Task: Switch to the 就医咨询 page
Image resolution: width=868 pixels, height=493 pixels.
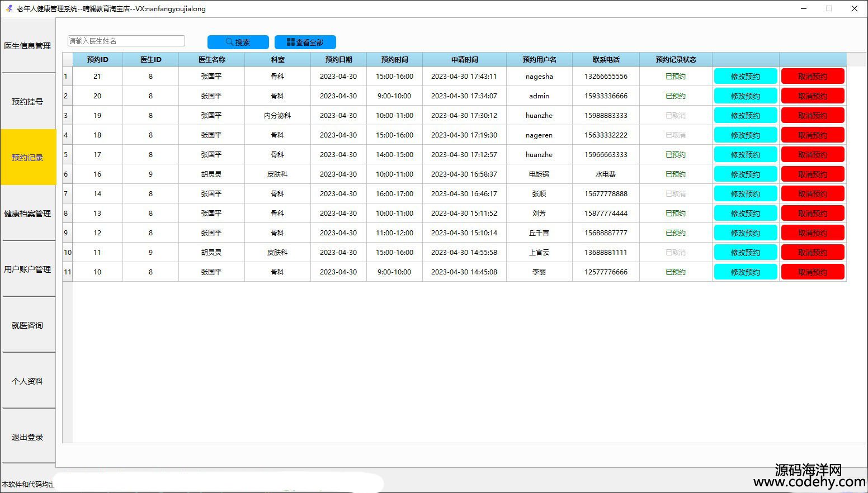Action: point(28,325)
